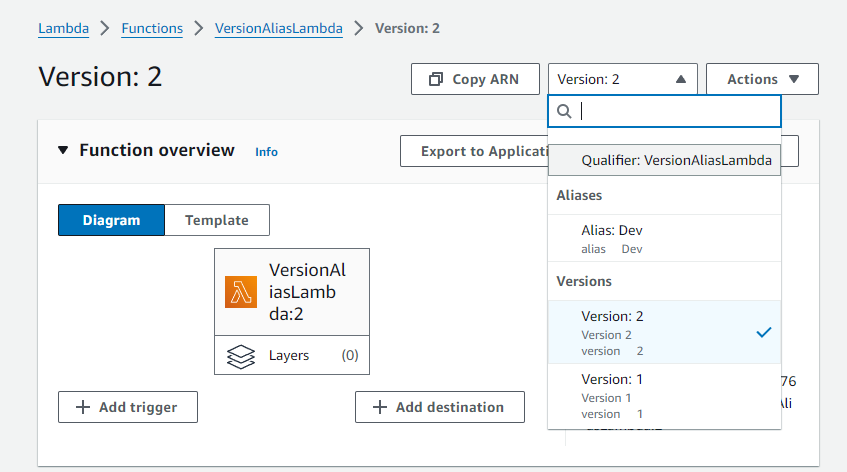847x472 pixels.
Task: Click the plus icon on Add destination
Action: tap(379, 407)
